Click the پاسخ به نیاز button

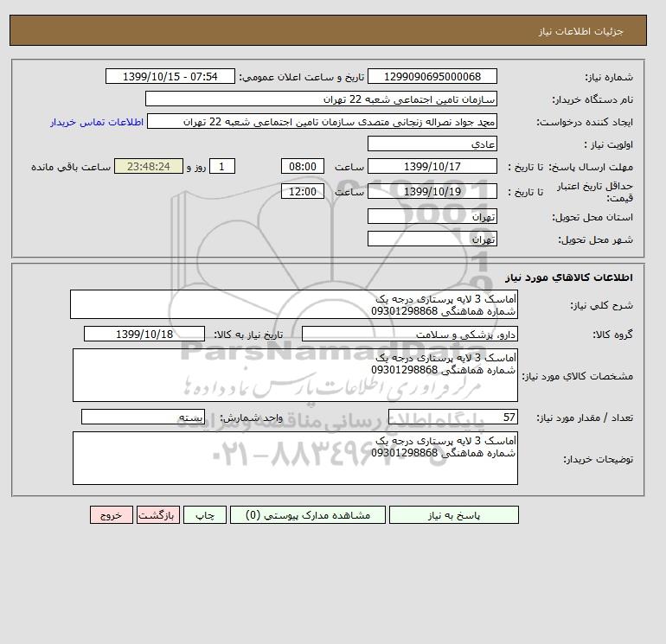click(453, 515)
